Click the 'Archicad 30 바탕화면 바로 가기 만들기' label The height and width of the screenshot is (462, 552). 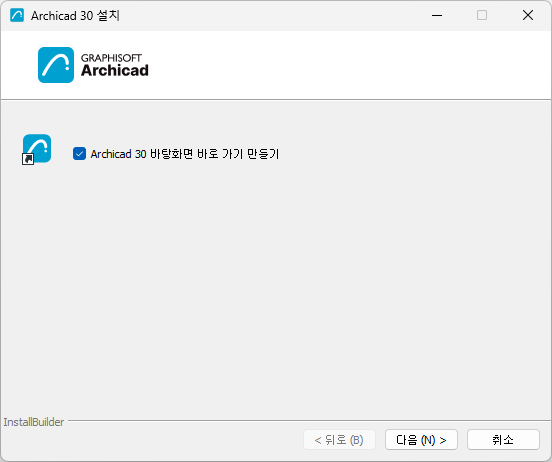point(184,154)
